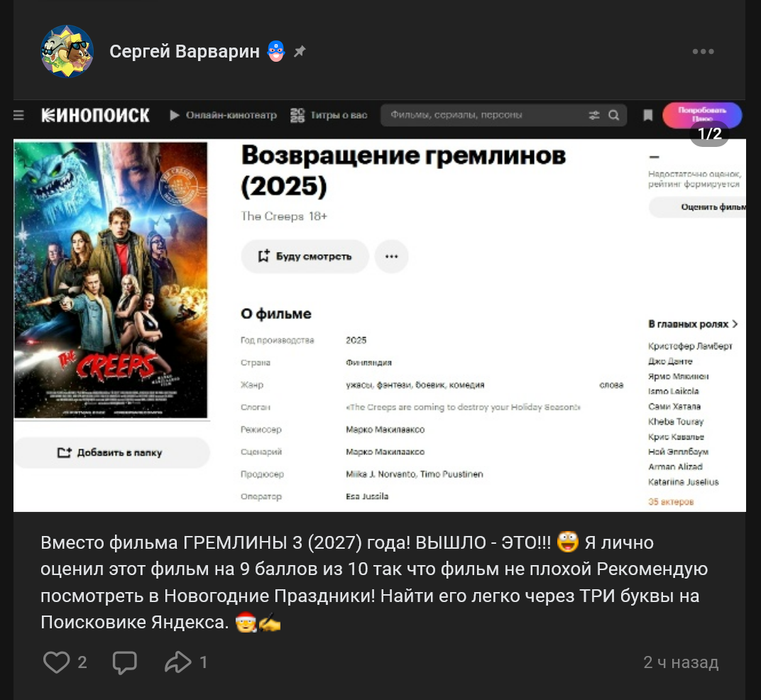Click the pin icon beside author name
This screenshot has width=761, height=700.
tap(300, 51)
